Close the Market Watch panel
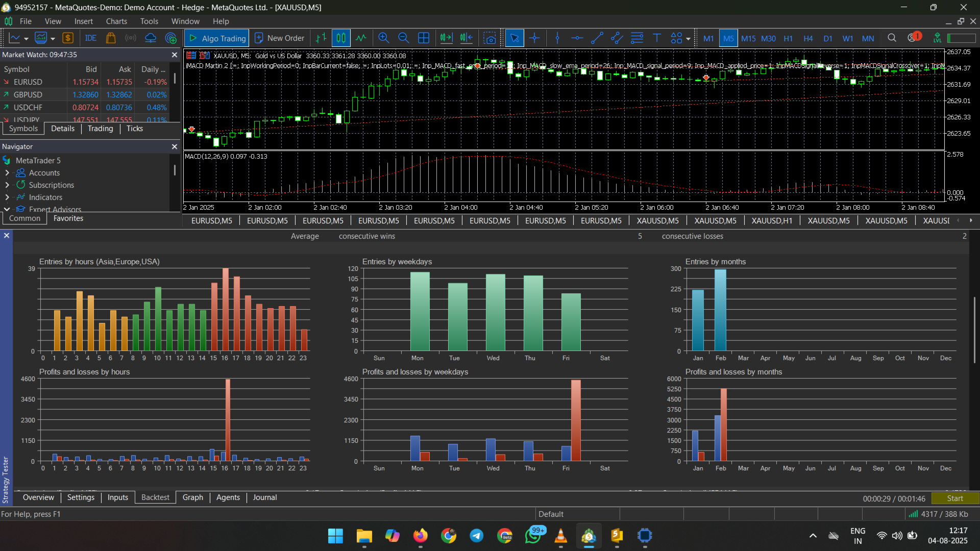980x551 pixels. click(175, 55)
